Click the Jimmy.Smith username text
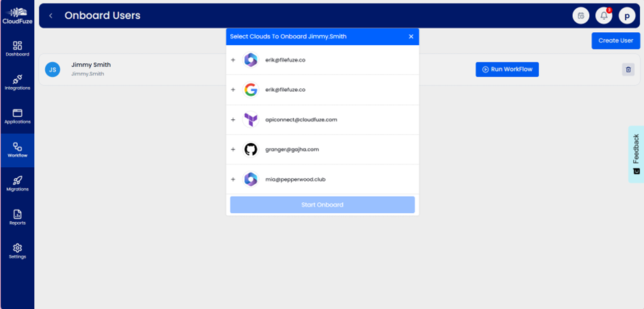This screenshot has width=644, height=309. [x=88, y=74]
